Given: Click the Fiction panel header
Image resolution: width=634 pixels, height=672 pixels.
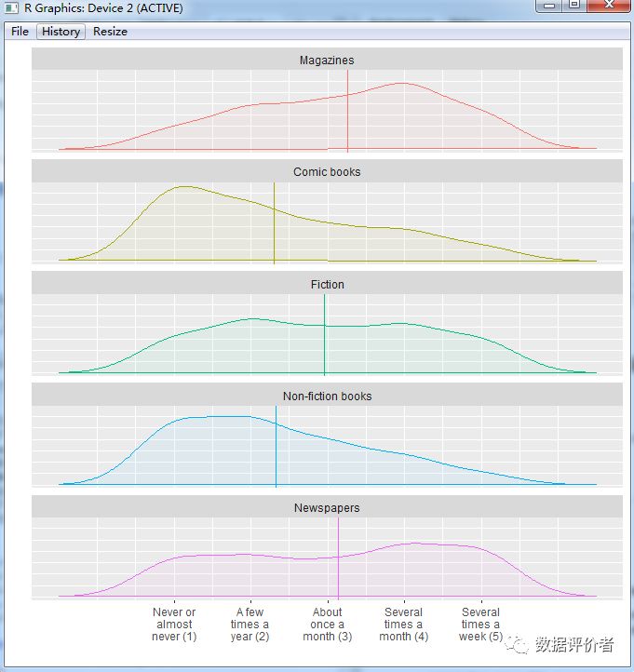Looking at the screenshot, I should point(327,284).
